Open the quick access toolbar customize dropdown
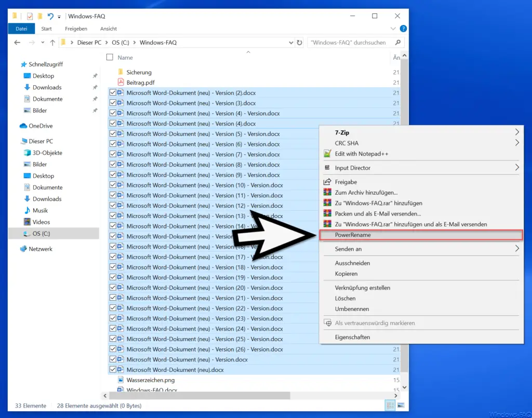This screenshot has width=532, height=418. pos(59,16)
